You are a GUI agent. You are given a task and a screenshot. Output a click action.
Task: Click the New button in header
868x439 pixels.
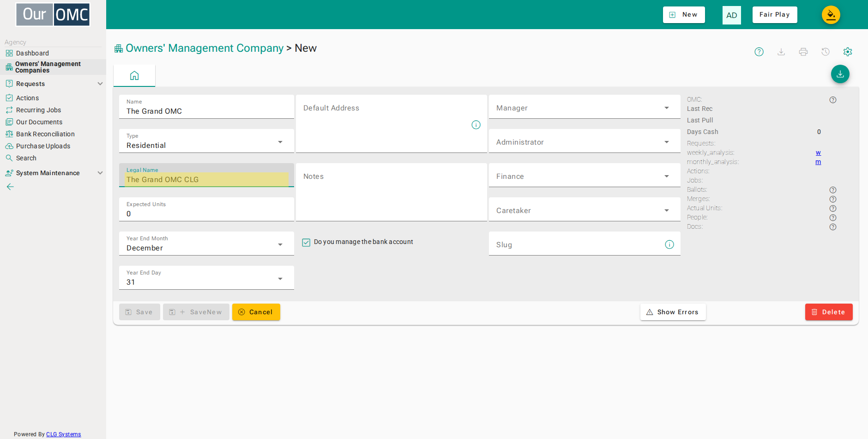684,15
